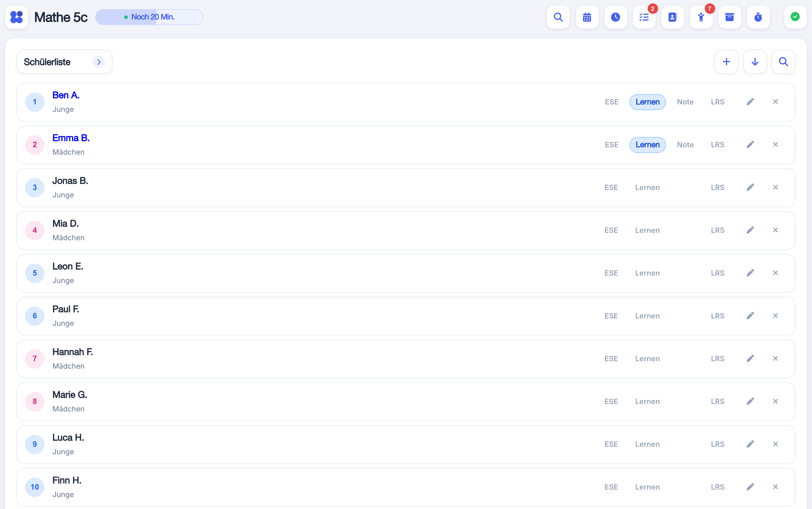The height and width of the screenshot is (509, 812).
Task: Delete Mia D. using X icon
Action: [x=776, y=230]
